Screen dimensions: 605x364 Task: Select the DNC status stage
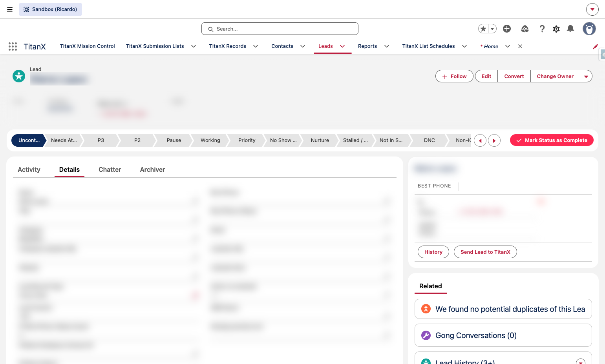tap(430, 140)
